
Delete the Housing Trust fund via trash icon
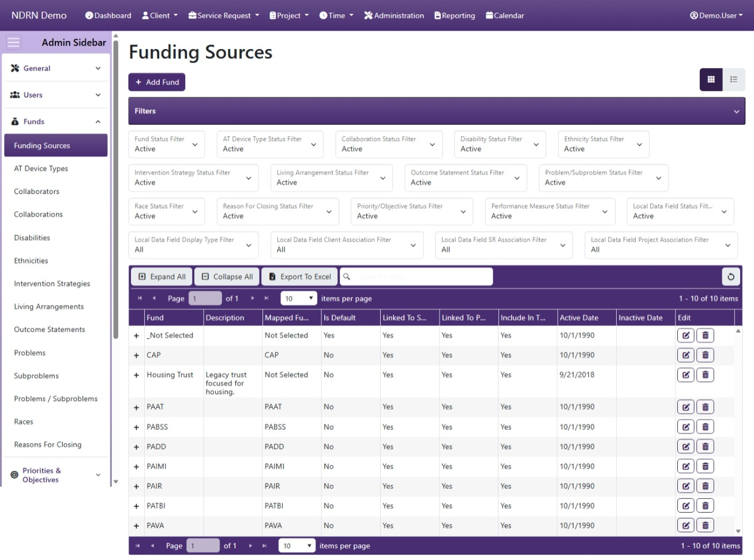click(x=705, y=375)
